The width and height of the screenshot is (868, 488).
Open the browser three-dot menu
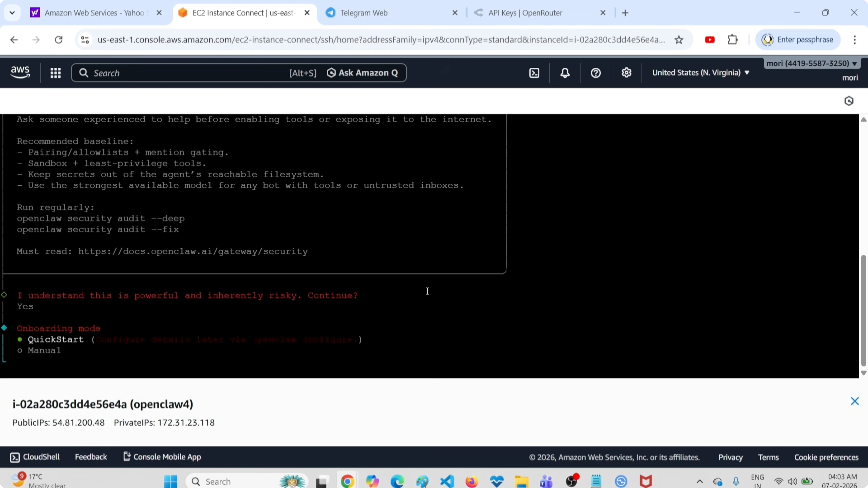click(855, 39)
